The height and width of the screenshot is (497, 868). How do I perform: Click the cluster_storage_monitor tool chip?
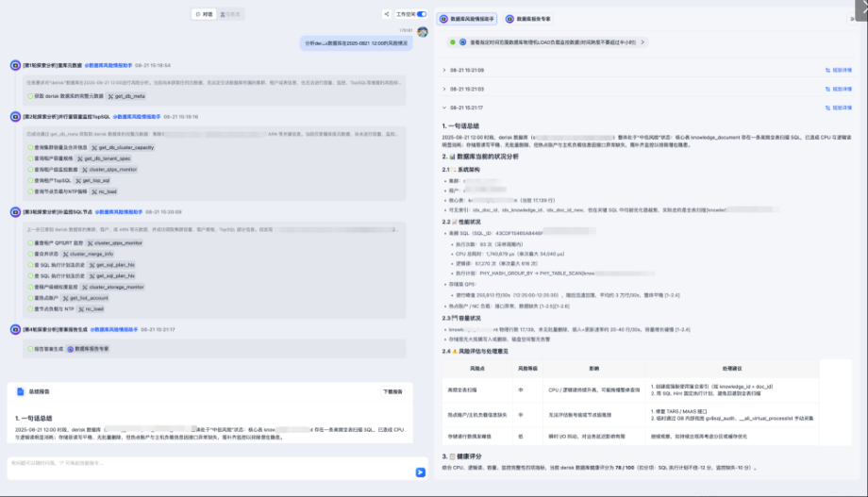113,287
